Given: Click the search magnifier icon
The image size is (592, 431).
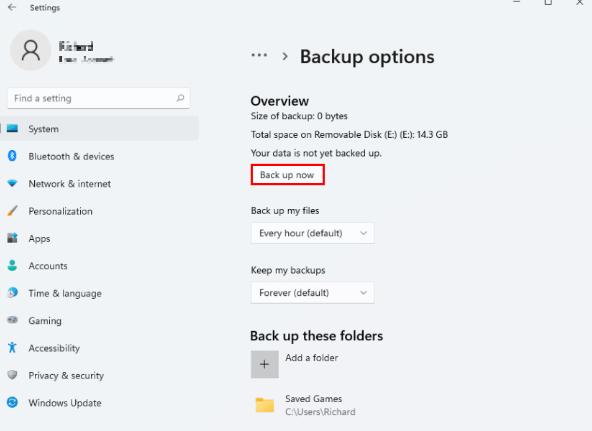Looking at the screenshot, I should click(x=180, y=98).
